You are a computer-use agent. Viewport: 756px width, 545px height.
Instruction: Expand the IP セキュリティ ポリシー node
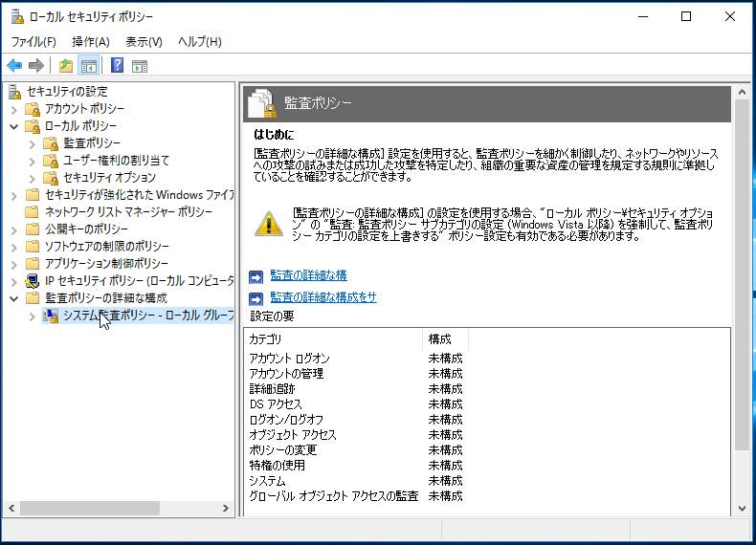[14, 282]
